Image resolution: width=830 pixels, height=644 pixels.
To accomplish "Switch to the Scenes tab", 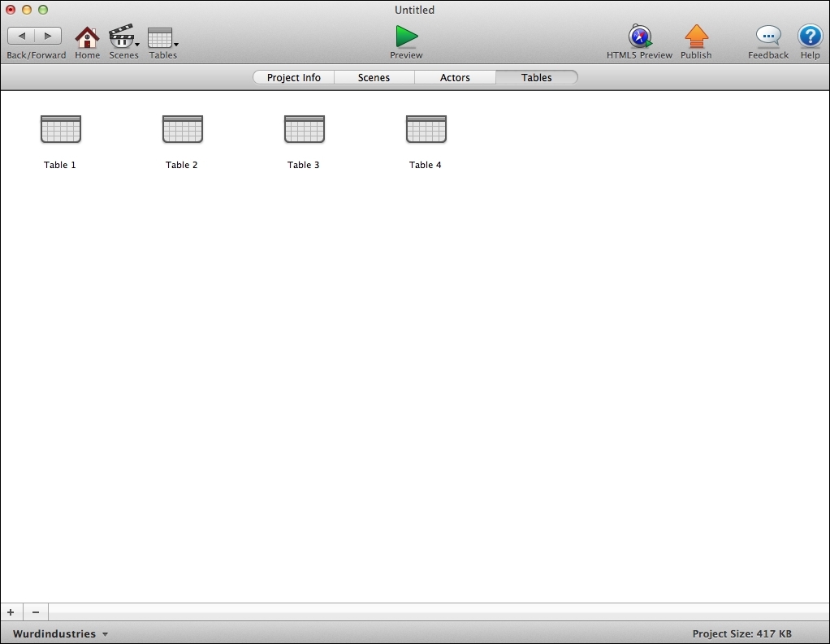I will click(374, 77).
